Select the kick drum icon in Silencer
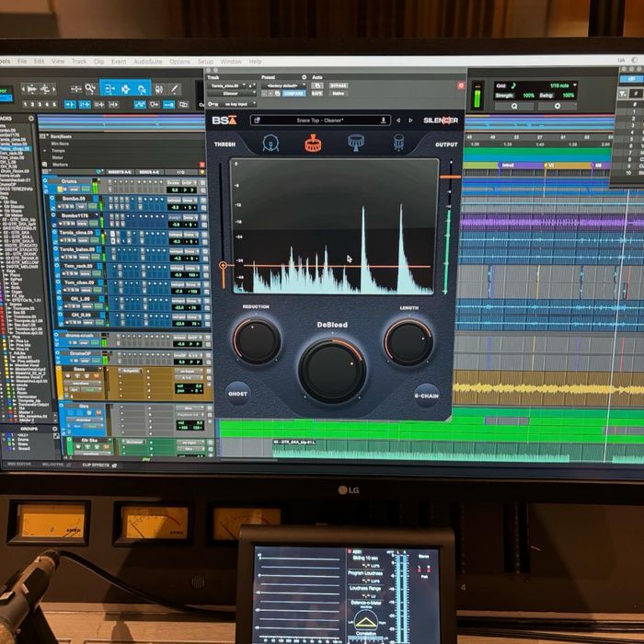644x644 pixels. click(x=270, y=143)
